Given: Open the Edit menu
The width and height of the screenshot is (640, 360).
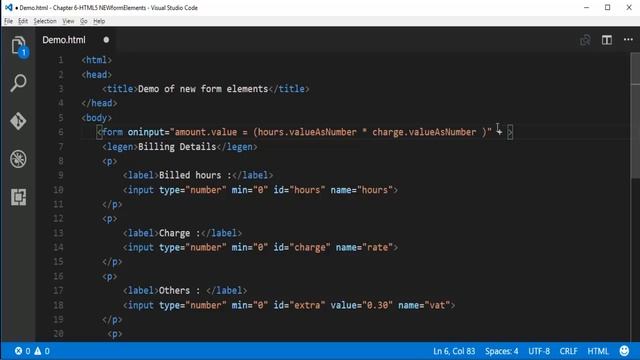Looking at the screenshot, I should 23,21.
